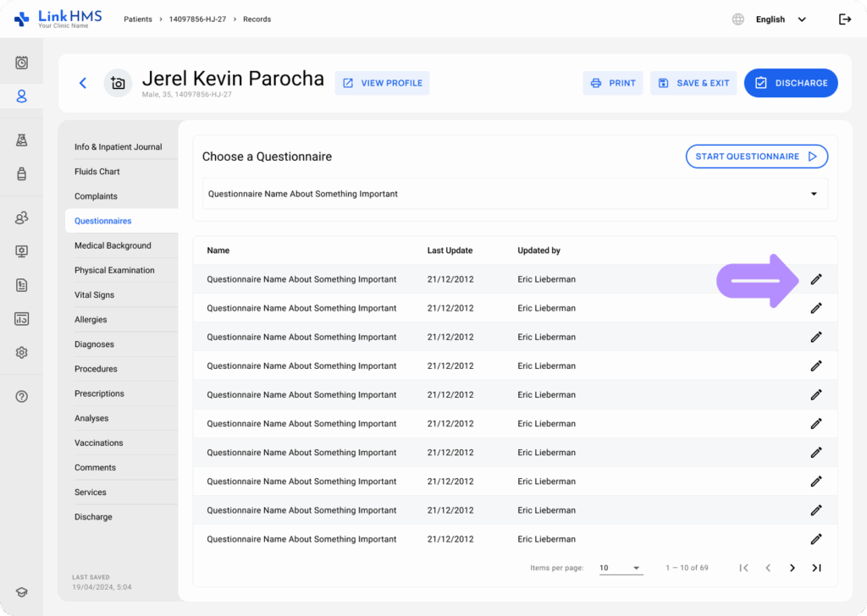This screenshot has height=616, width=867.
Task: Open the appointments calendar sidebar icon
Action: tap(21, 63)
